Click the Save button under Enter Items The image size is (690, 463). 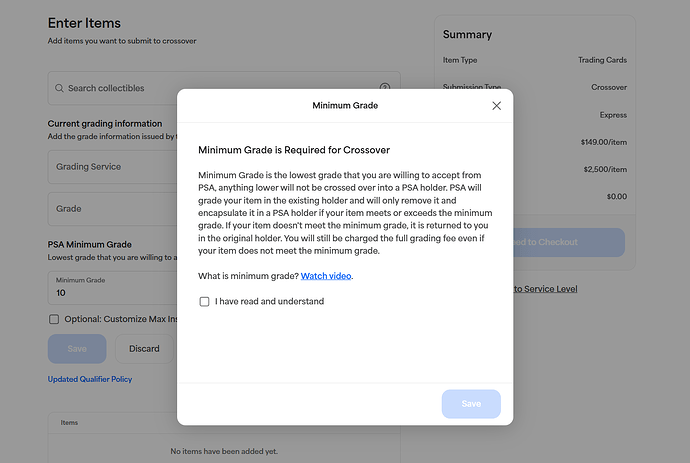pos(77,349)
